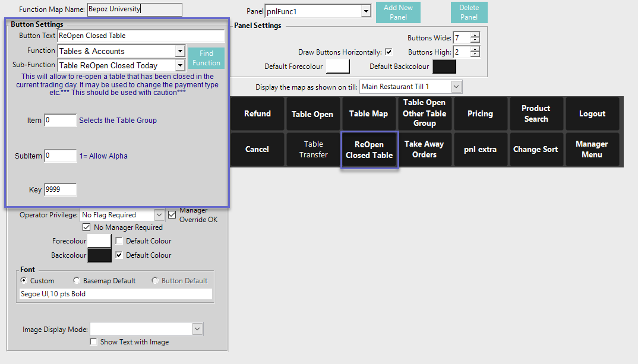Select Basemap Default font option
The height and width of the screenshot is (364, 638).
(x=77, y=280)
